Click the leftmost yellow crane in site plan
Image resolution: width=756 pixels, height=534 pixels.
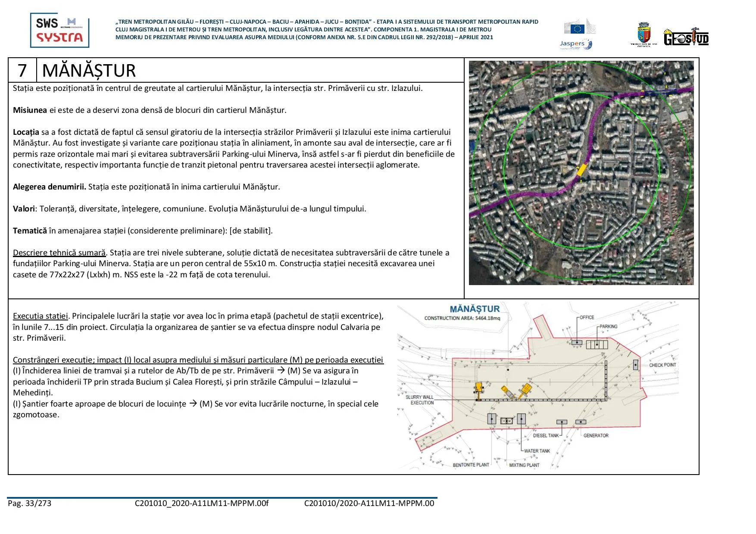478,391
